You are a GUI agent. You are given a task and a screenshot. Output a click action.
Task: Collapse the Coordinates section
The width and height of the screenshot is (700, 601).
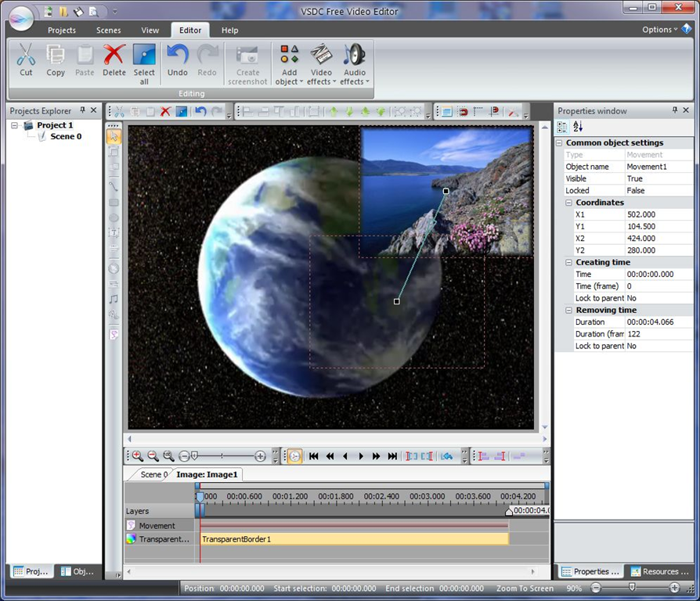(x=568, y=203)
